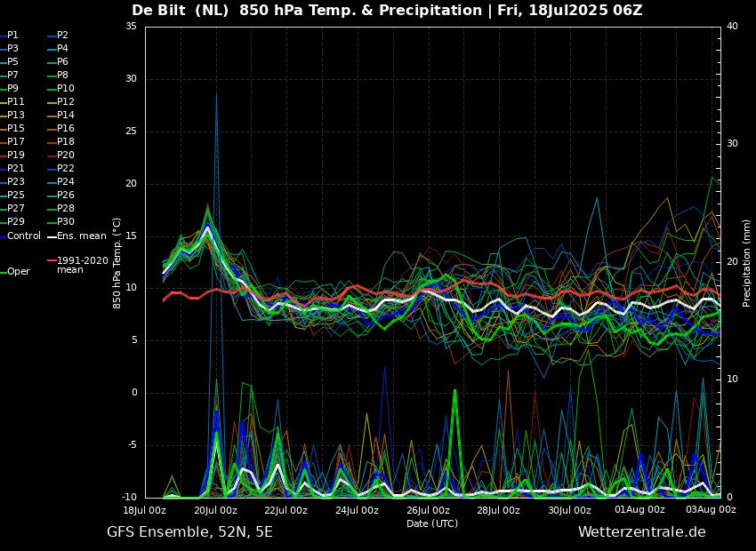The image size is (756, 551).
Task: Click the 850 hPa Temp. (°C) axis label
Action: (x=117, y=262)
